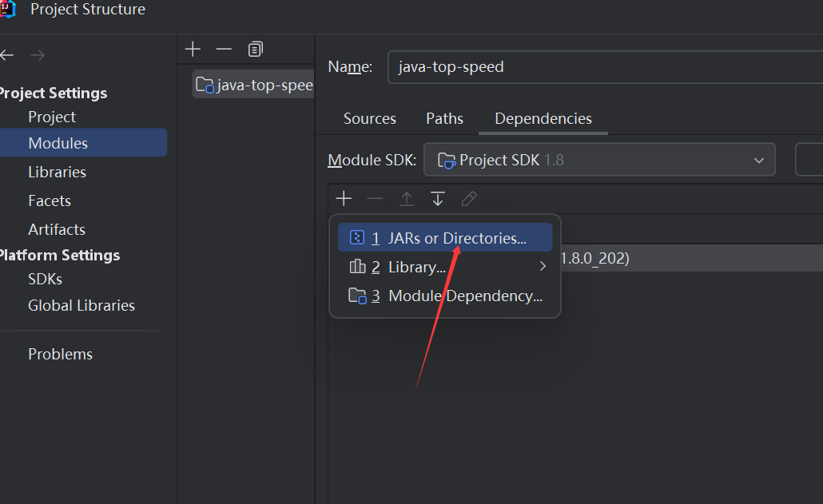Move dependency down with arrow icon
The width and height of the screenshot is (823, 504).
tap(438, 199)
